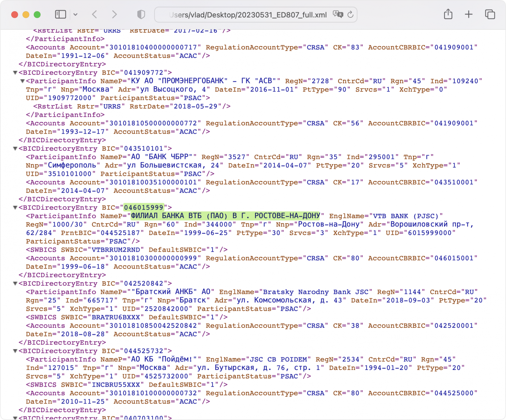Collapse BICDirectoryEntry with BIC 041909772
Screen dimensions: 506x420
pyautogui.click(x=15, y=72)
